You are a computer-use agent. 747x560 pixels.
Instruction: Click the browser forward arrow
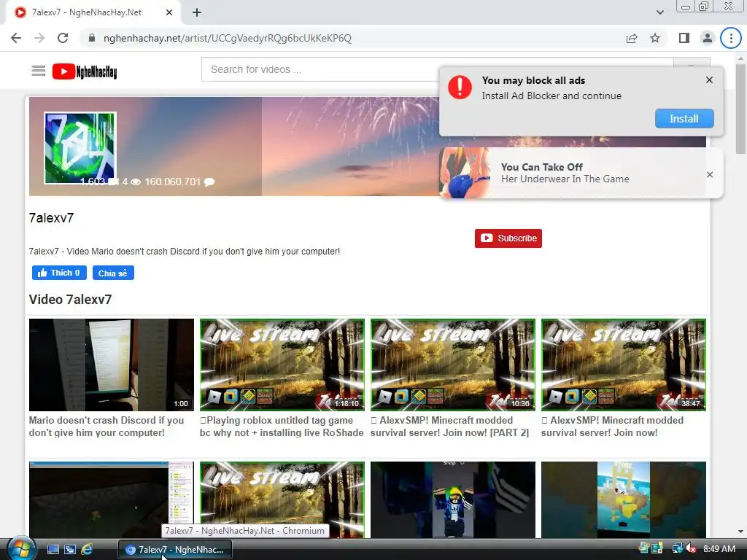click(x=39, y=38)
